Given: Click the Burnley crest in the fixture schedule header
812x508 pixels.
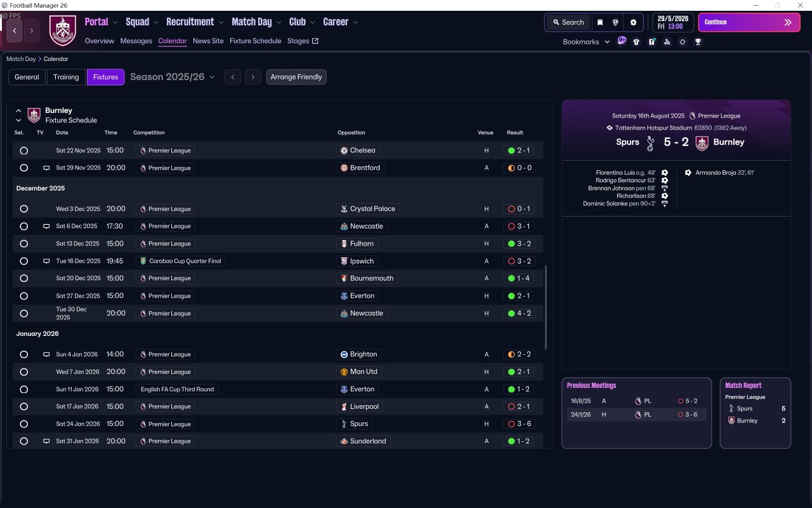Looking at the screenshot, I should coord(34,115).
